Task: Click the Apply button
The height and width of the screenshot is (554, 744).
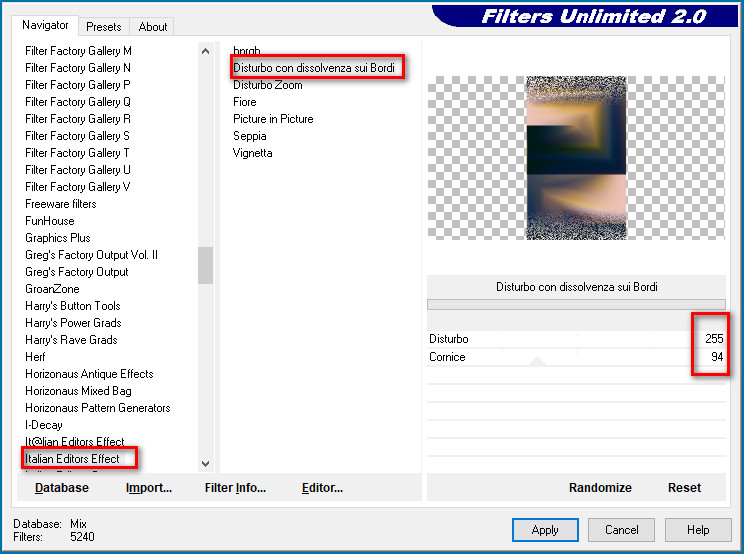Action: point(545,530)
